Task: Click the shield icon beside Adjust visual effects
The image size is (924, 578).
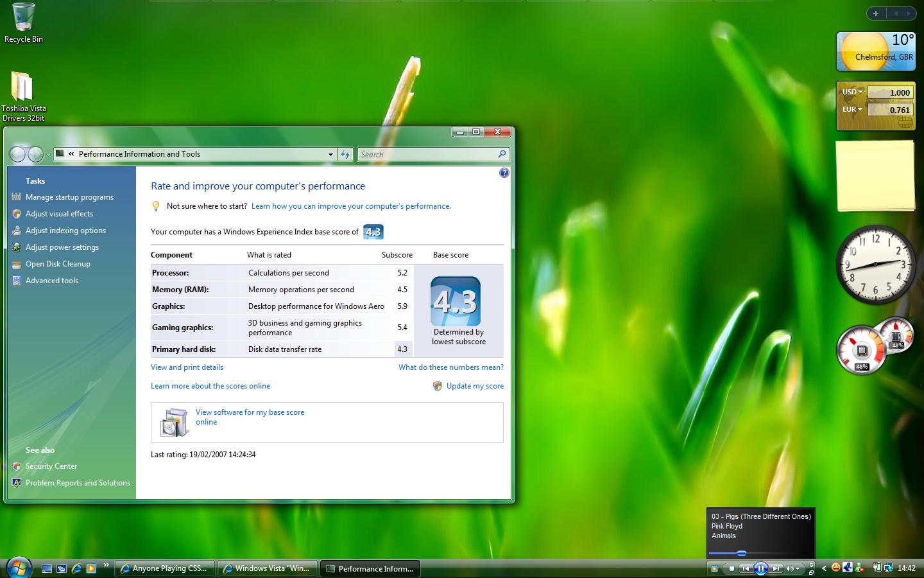Action: (x=17, y=214)
